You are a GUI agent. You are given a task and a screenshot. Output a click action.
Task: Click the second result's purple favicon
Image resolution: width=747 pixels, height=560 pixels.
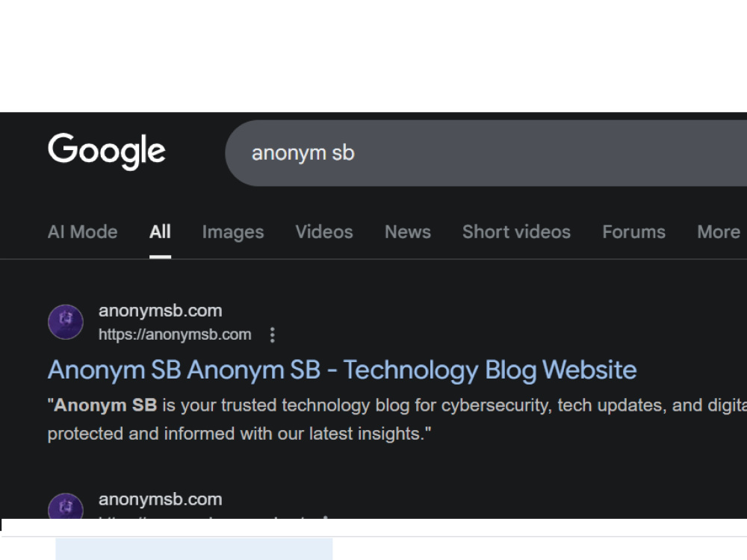[66, 505]
